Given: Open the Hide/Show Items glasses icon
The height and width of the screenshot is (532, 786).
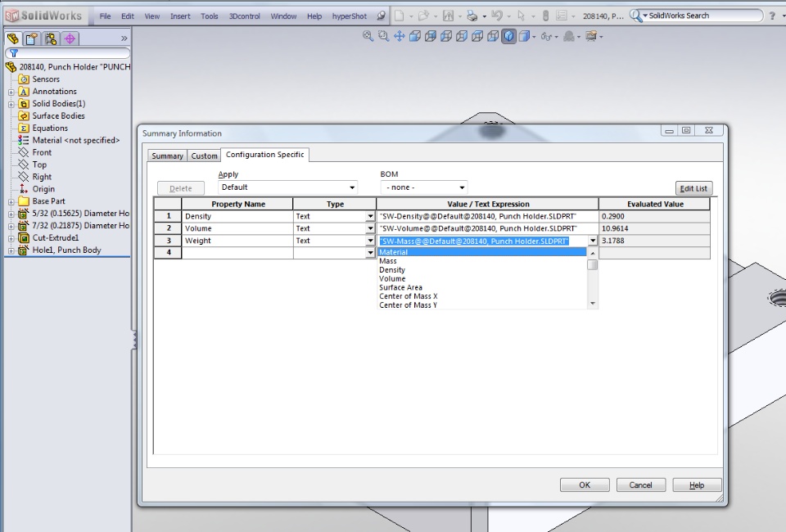Looking at the screenshot, I should point(546,36).
